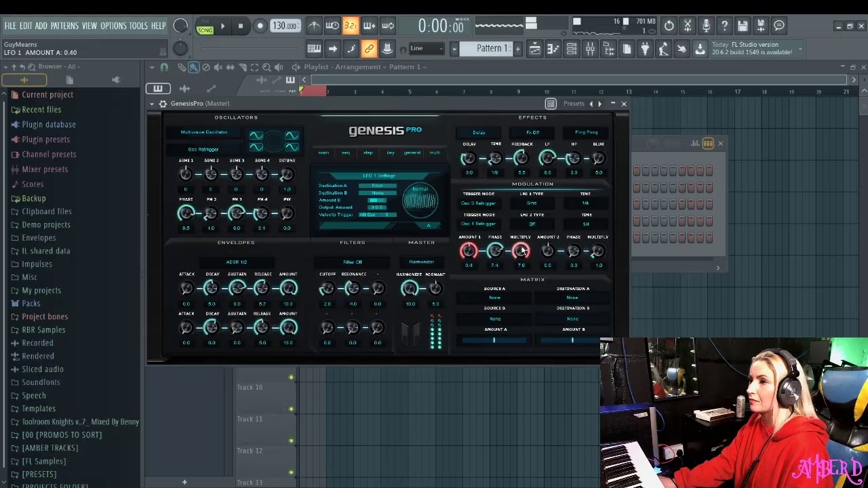This screenshot has width=868, height=488.
Task: Save the project with the floppy icon
Action: click(743, 26)
